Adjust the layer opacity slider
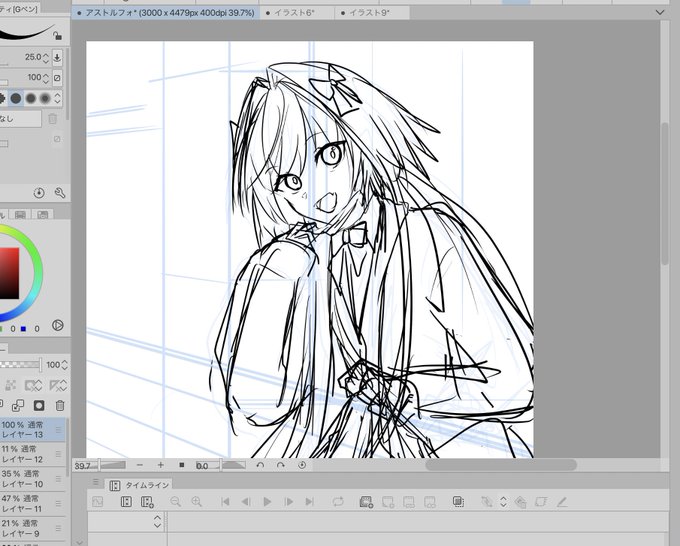The height and width of the screenshot is (546, 680). (x=20, y=365)
